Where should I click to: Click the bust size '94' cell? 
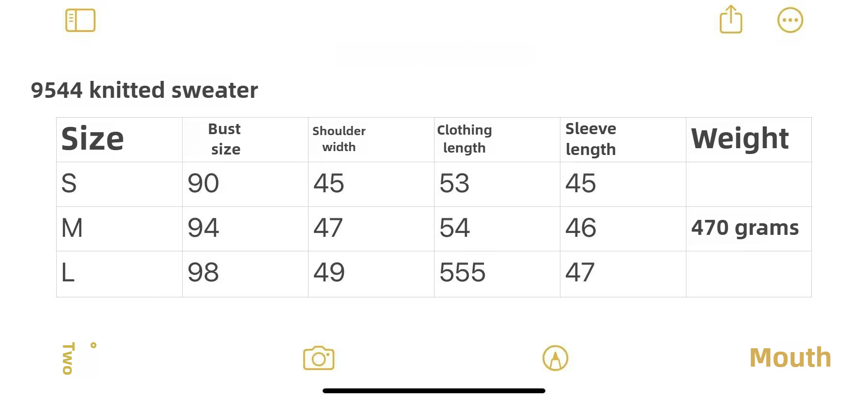[x=245, y=228]
